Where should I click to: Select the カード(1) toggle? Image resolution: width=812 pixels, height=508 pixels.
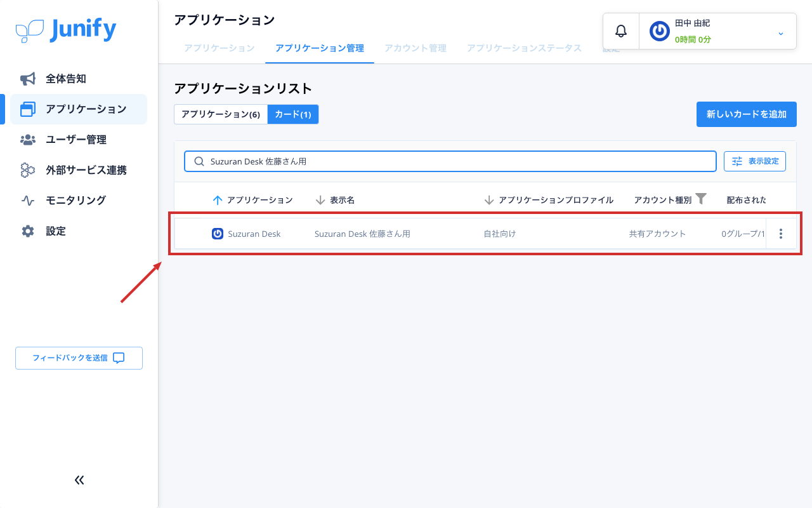click(293, 114)
